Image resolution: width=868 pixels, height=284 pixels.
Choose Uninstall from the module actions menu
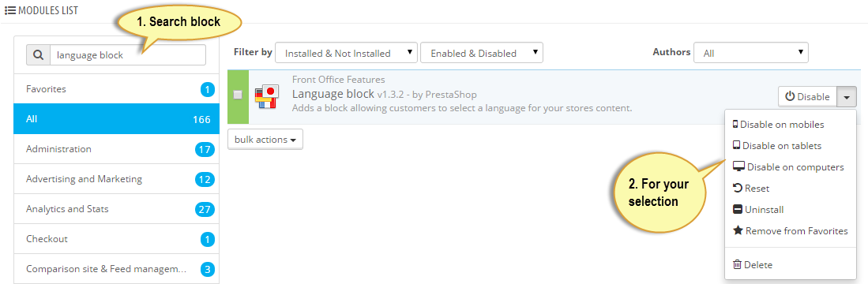tap(758, 210)
